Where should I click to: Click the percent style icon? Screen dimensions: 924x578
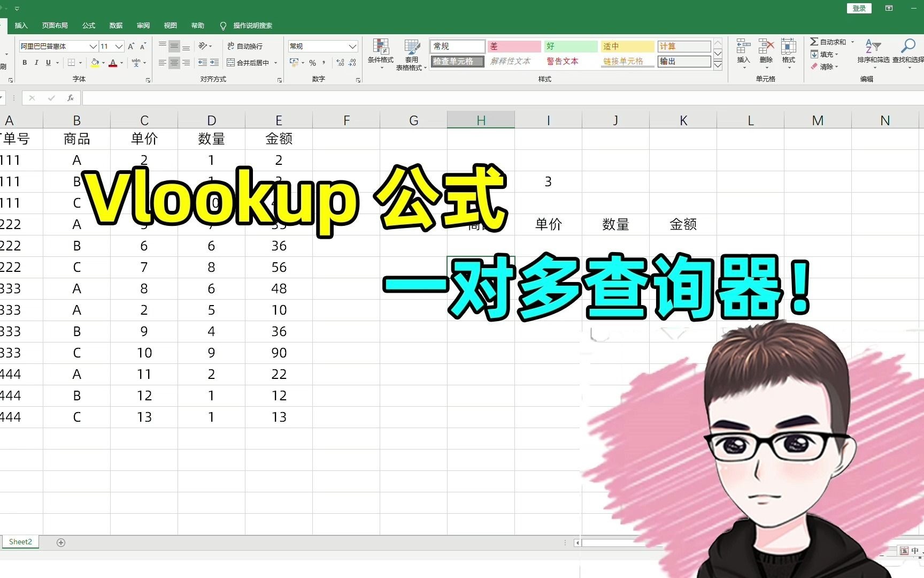click(x=313, y=63)
